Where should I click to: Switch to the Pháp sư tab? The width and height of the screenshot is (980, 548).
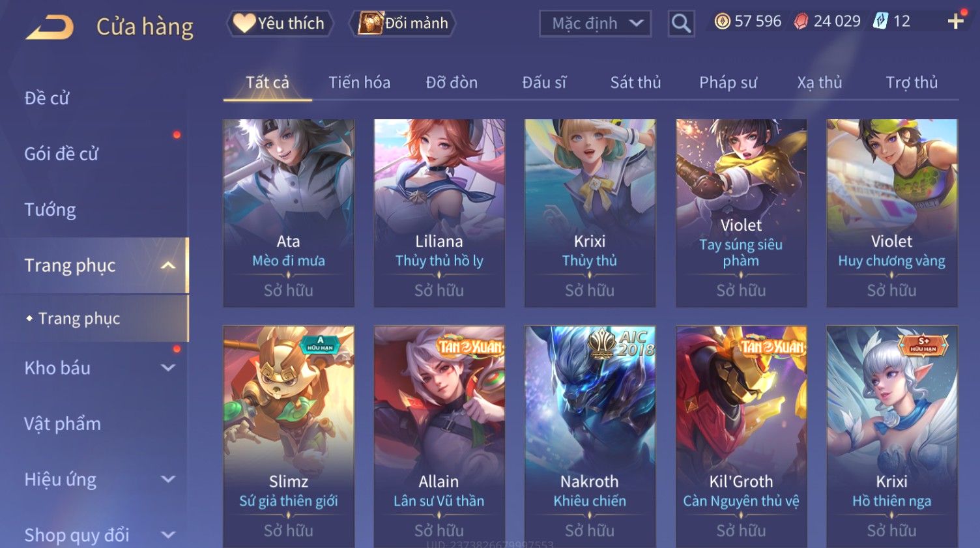(728, 83)
